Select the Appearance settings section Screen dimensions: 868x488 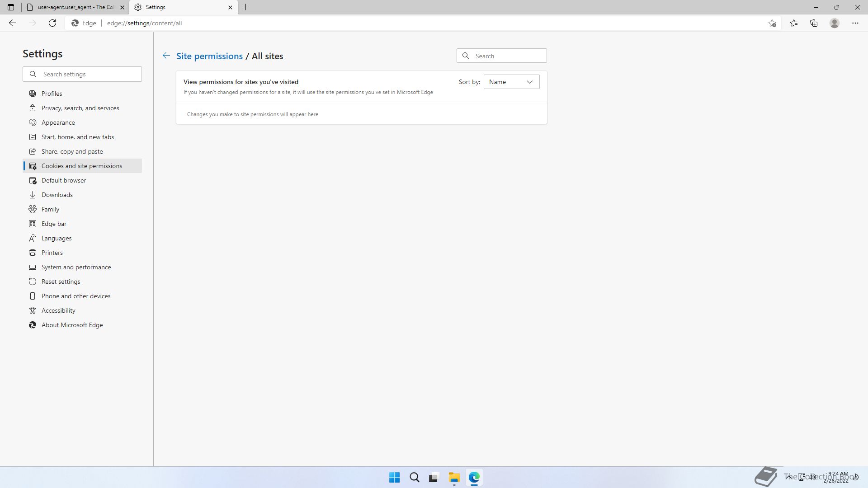(x=58, y=122)
